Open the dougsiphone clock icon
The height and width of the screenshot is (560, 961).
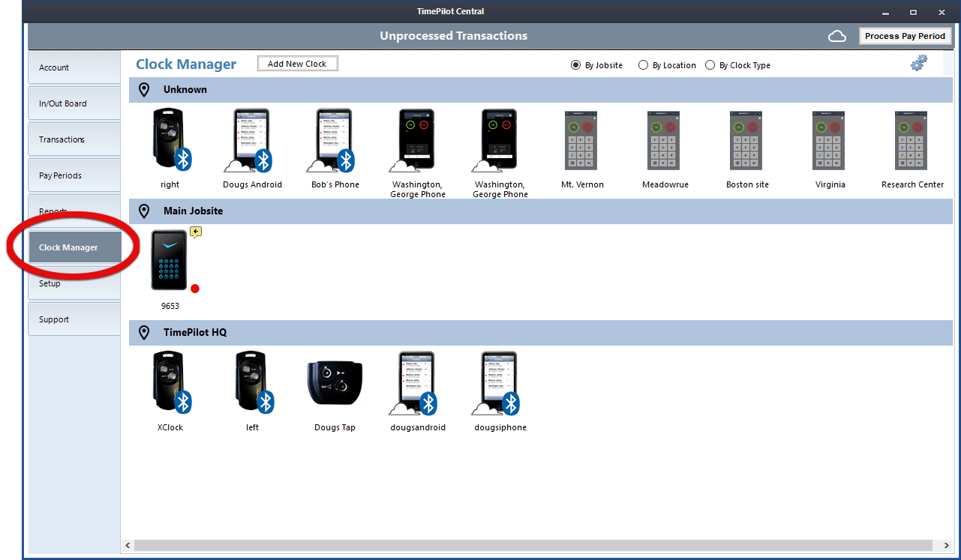(x=500, y=382)
